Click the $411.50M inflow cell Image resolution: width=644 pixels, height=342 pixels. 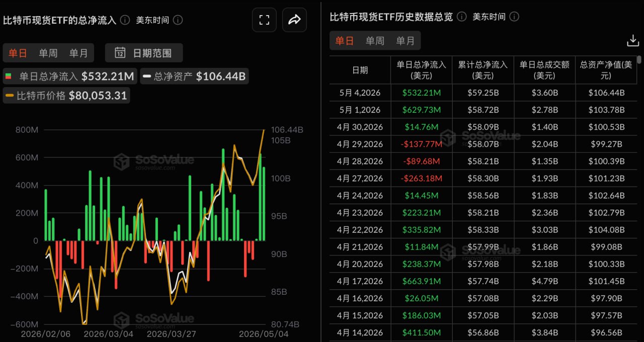(422, 332)
